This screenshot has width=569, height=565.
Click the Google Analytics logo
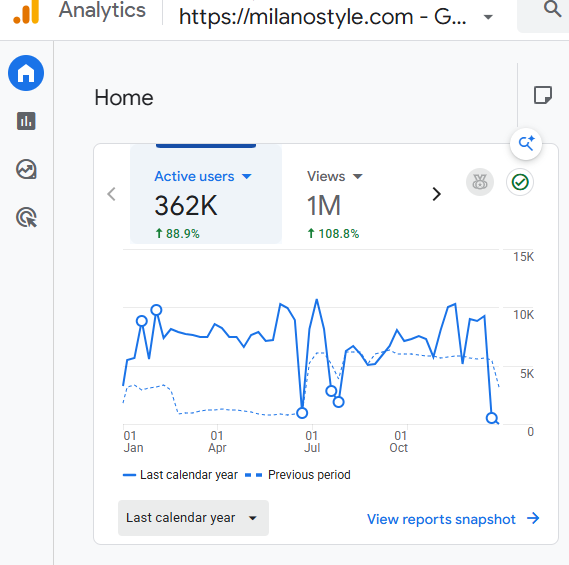coord(26,12)
